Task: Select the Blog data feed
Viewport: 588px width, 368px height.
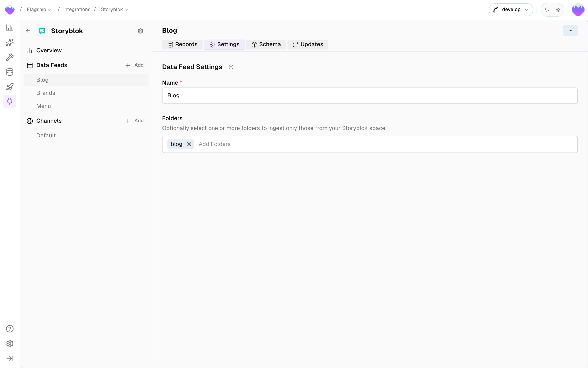Action: coord(86,80)
